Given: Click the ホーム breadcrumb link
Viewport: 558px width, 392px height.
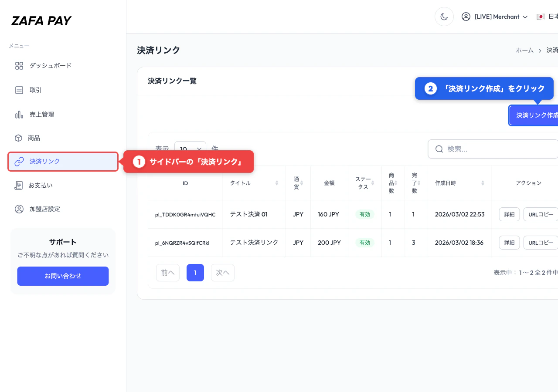Looking at the screenshot, I should coord(524,50).
